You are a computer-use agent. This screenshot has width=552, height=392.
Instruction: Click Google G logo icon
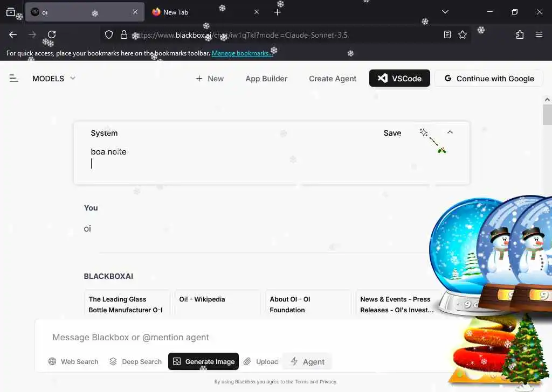click(448, 78)
